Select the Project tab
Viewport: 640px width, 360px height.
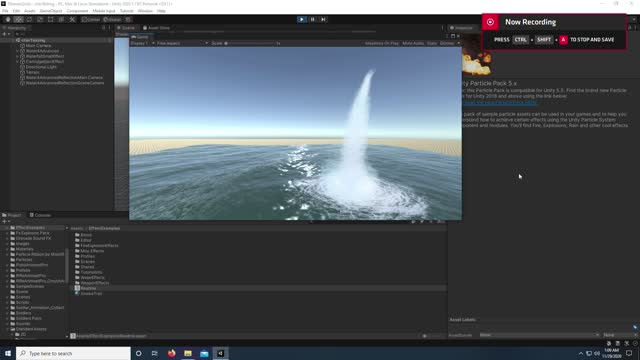[12, 215]
